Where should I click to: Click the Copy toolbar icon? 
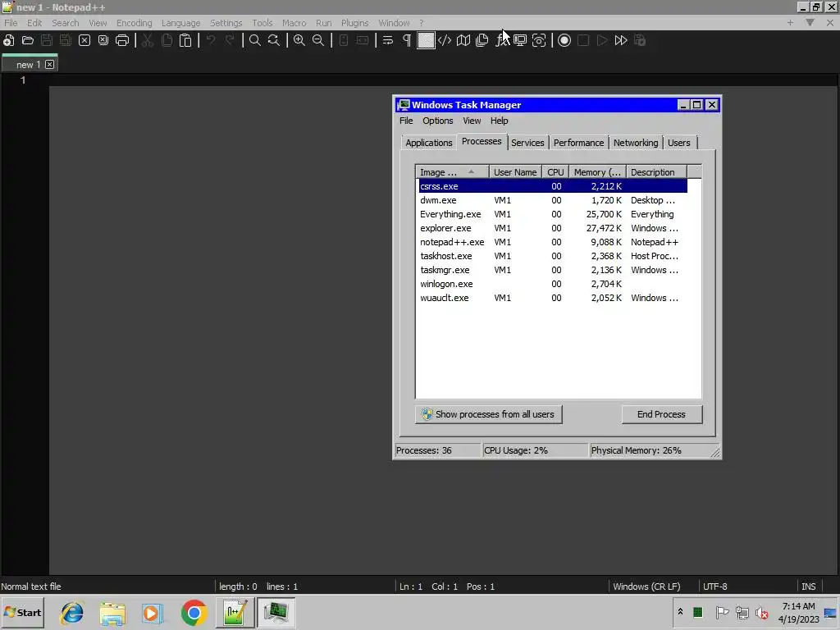click(x=167, y=40)
